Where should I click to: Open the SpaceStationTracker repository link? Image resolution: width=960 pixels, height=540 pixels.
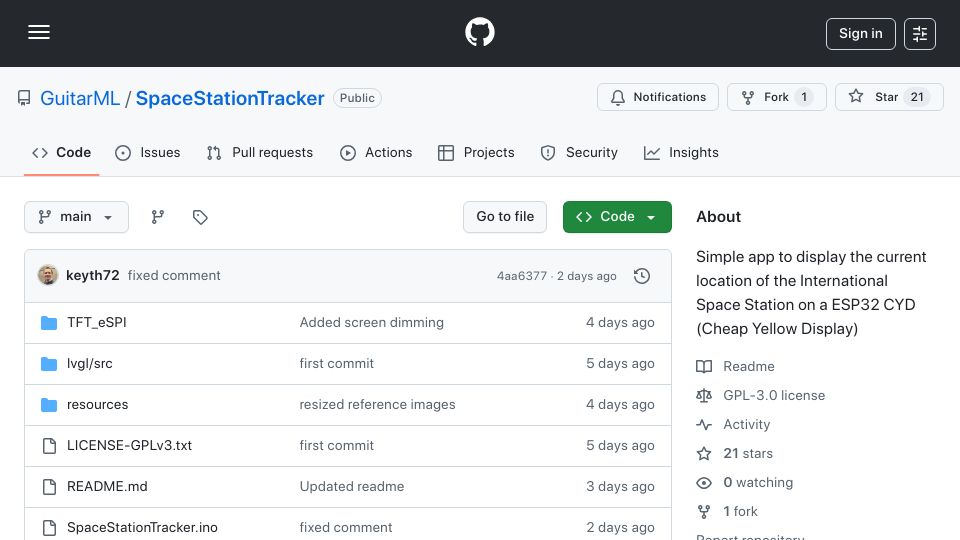click(230, 98)
